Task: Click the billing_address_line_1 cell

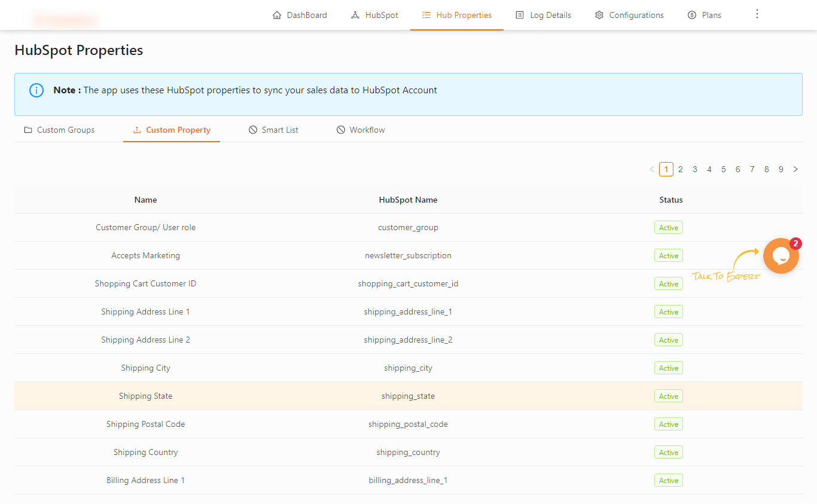Action: (408, 480)
